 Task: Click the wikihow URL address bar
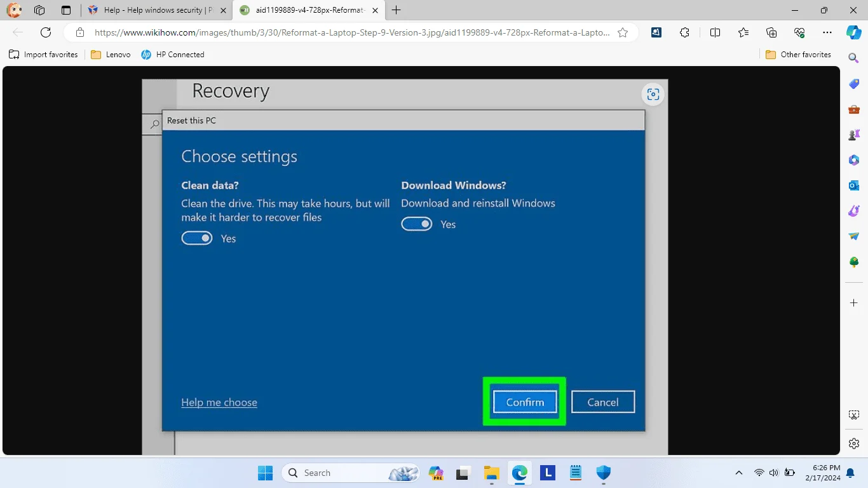click(x=352, y=32)
